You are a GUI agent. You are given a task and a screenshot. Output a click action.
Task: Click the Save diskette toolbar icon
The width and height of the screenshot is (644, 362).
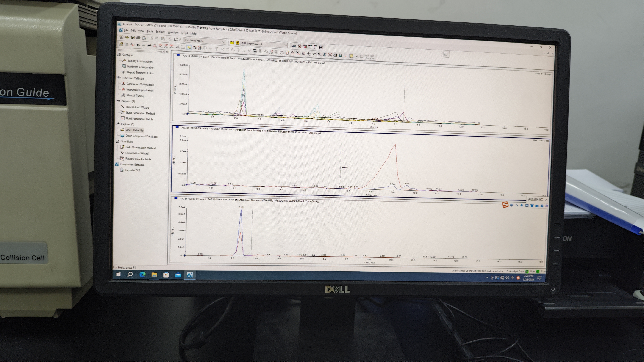point(133,38)
